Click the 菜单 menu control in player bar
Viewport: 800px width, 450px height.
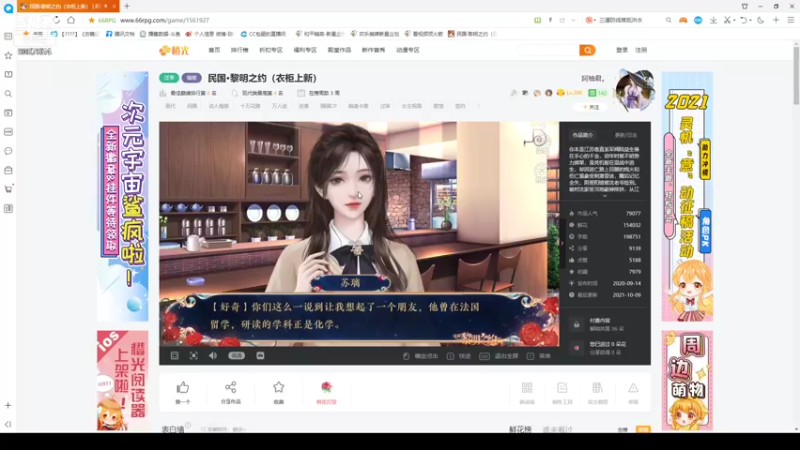(539, 356)
